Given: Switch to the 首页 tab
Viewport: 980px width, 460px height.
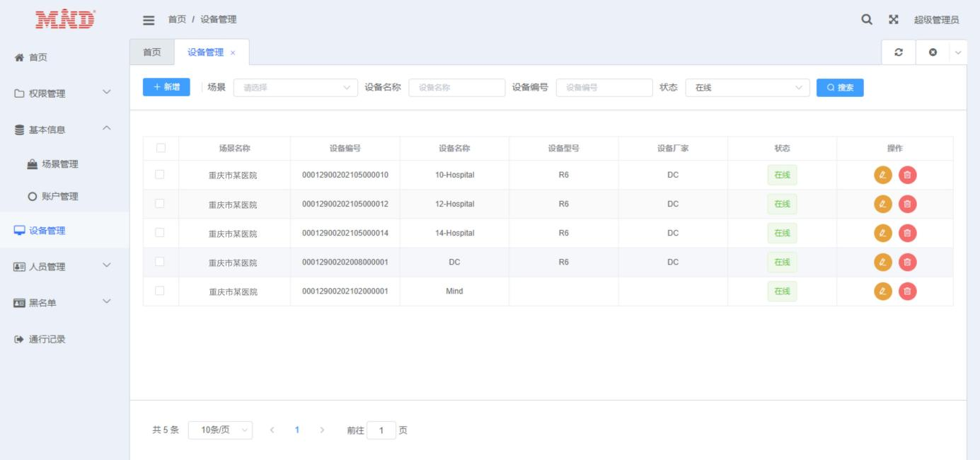Looking at the screenshot, I should pyautogui.click(x=152, y=52).
